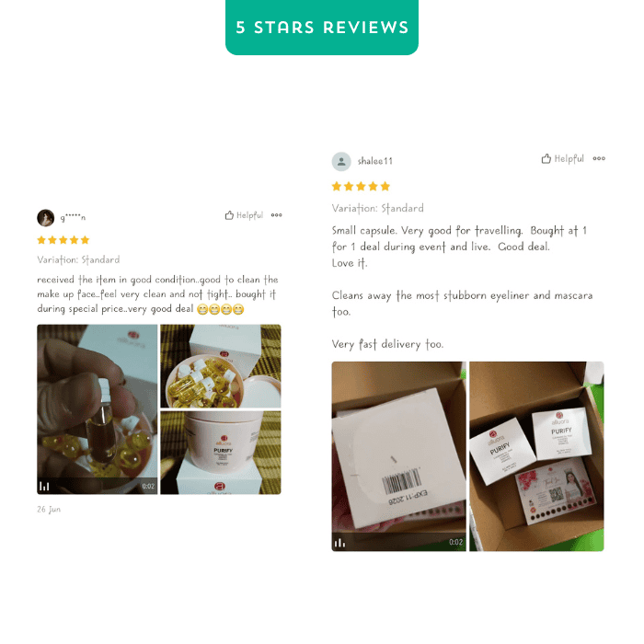644x644 pixels.
Task: Open three-dot menu on g*****n review
Action: (x=276, y=214)
